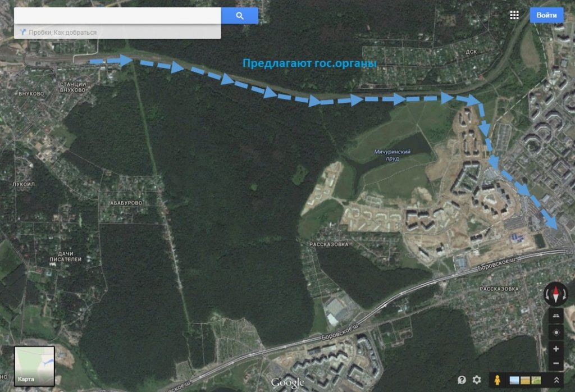Click the directions arrow icon near Пробки
This screenshot has width=575, height=392.
pyautogui.click(x=22, y=32)
